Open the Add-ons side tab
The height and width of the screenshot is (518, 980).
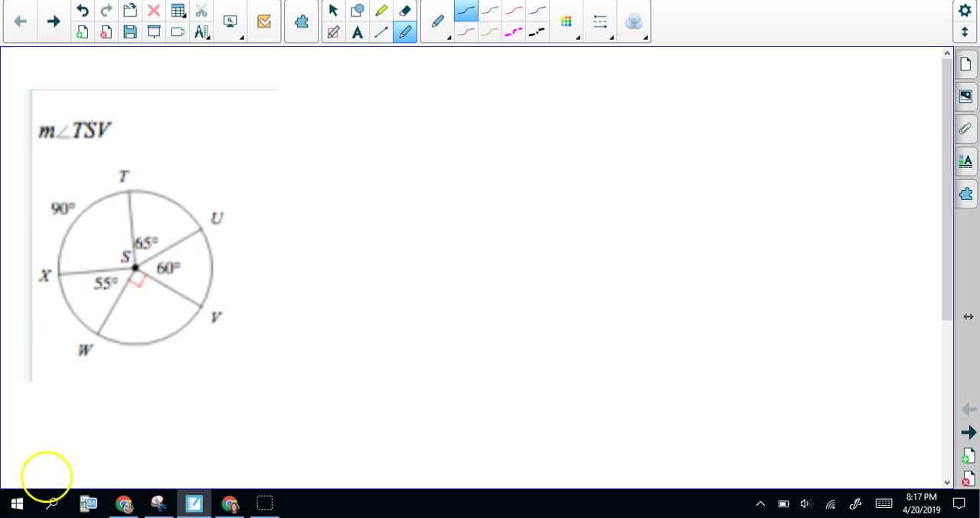(965, 193)
